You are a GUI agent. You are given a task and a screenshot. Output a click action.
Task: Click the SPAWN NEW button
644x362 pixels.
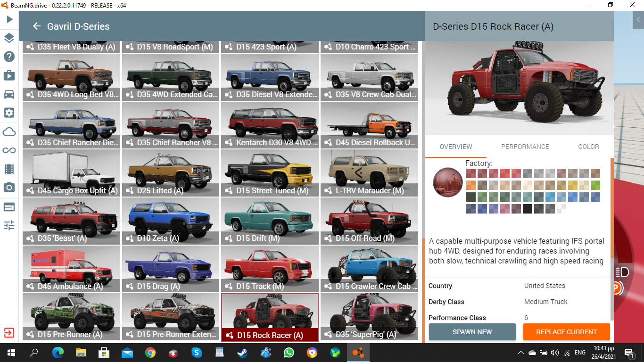tap(472, 332)
